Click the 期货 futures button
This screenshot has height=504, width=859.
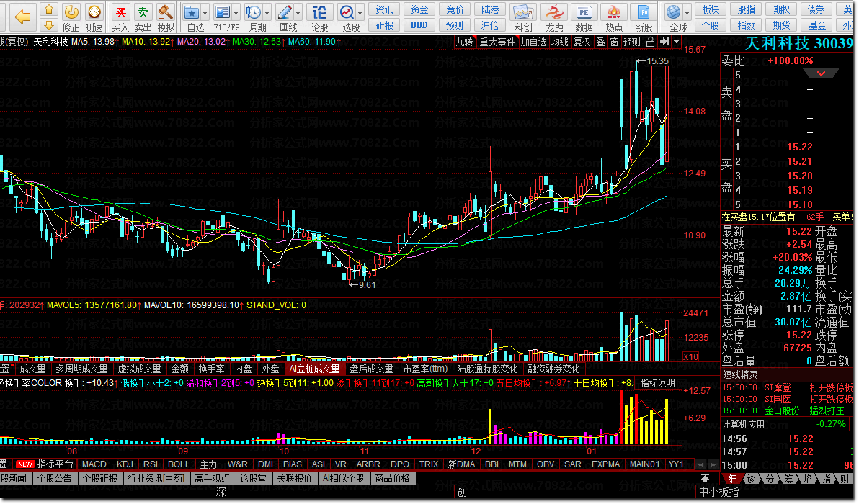coord(781,25)
